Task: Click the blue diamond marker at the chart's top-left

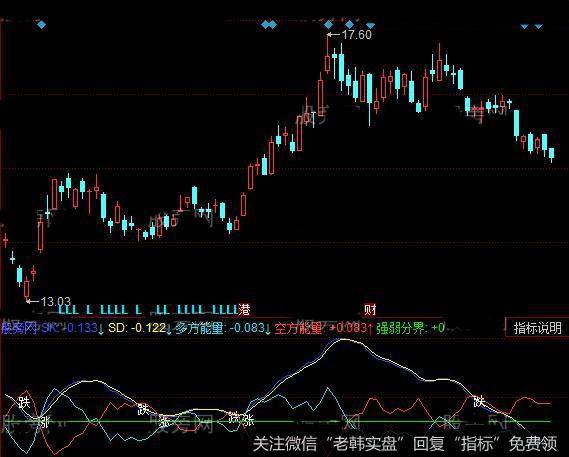Action: (42, 25)
